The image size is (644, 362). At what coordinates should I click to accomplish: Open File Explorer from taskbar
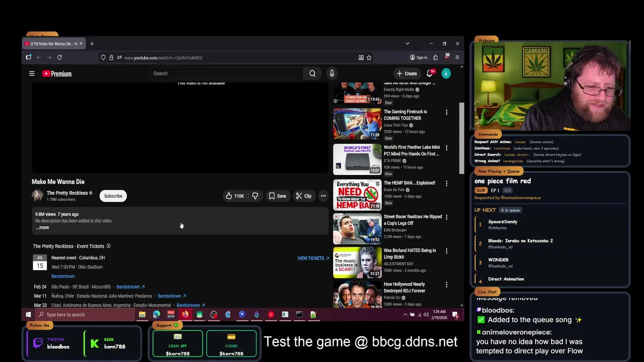142,315
